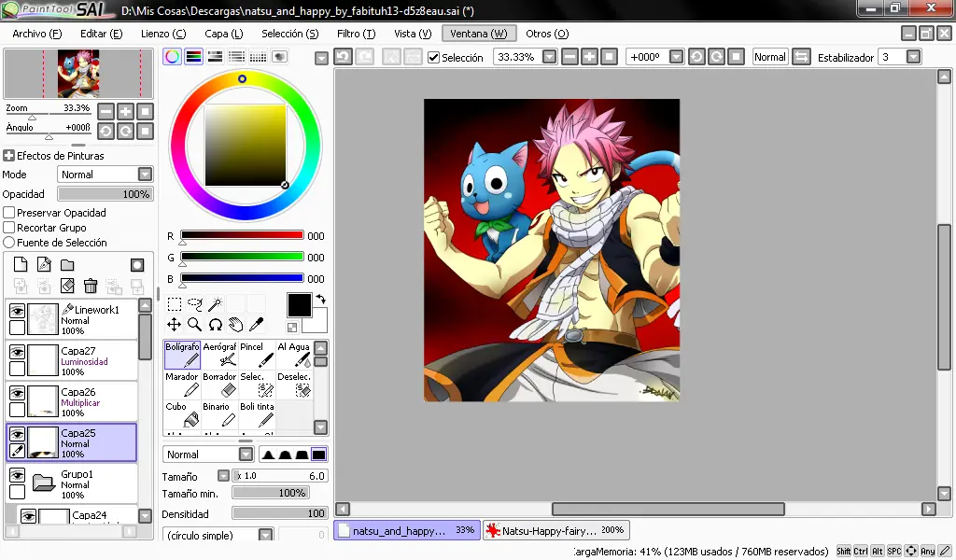Show the RGB slider panel

click(194, 57)
